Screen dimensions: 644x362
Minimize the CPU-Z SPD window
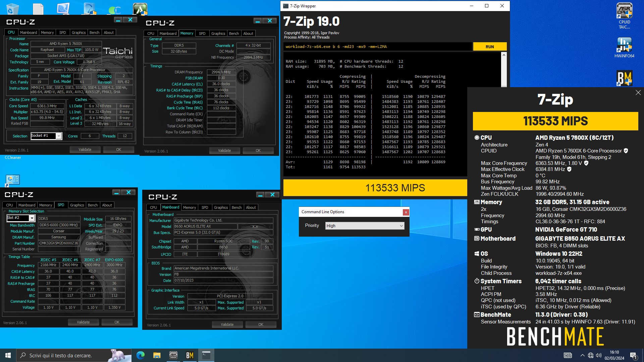click(x=116, y=192)
